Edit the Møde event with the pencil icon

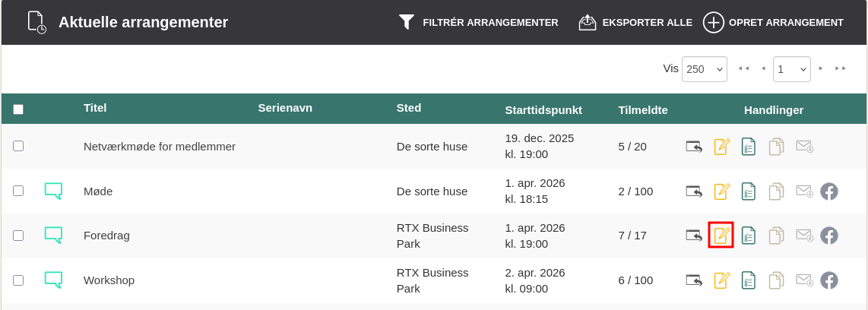point(721,191)
